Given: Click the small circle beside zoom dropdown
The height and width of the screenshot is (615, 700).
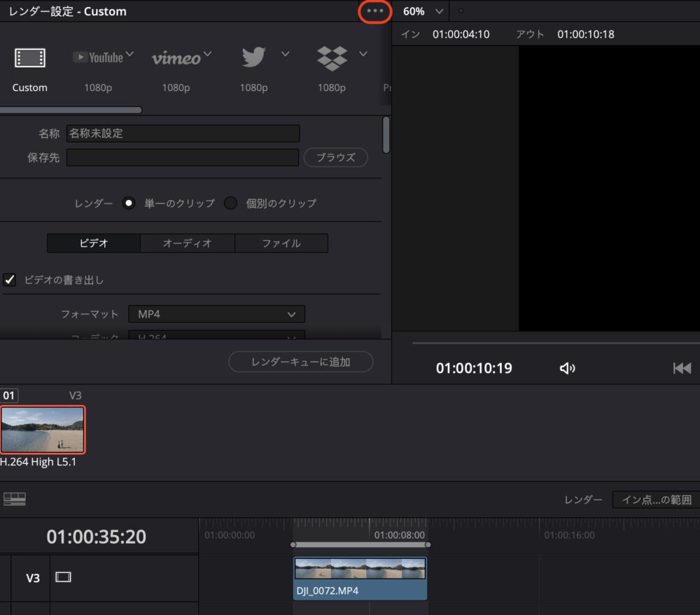Looking at the screenshot, I should (x=461, y=10).
